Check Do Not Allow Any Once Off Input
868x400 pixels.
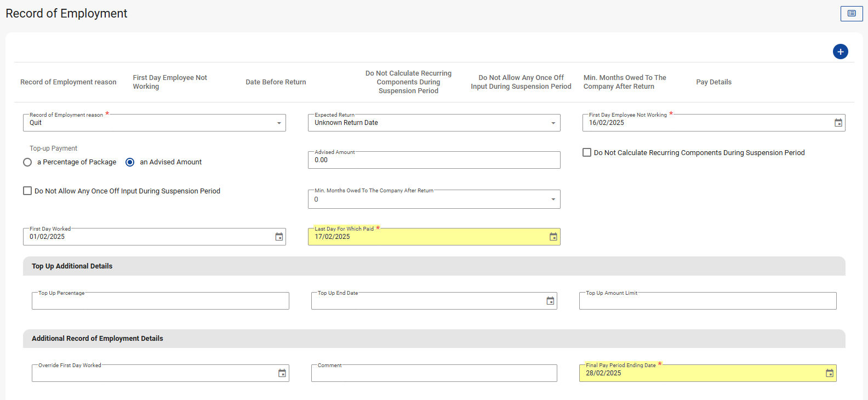27,191
